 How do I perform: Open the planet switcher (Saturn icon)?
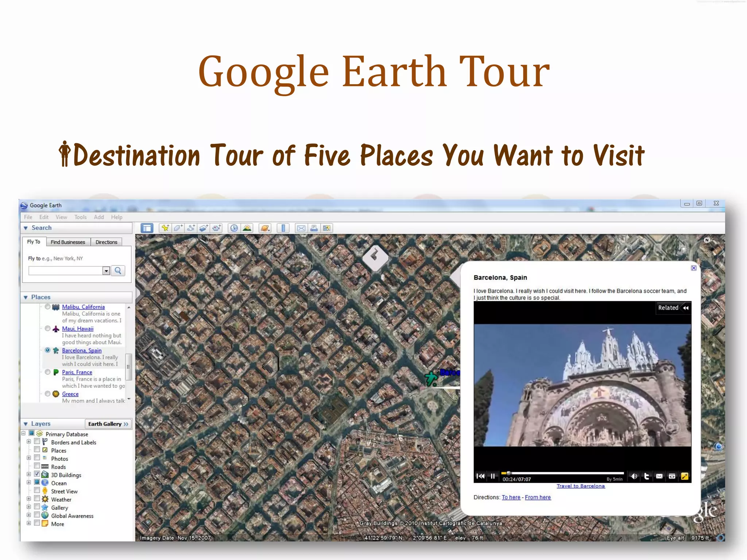(265, 228)
